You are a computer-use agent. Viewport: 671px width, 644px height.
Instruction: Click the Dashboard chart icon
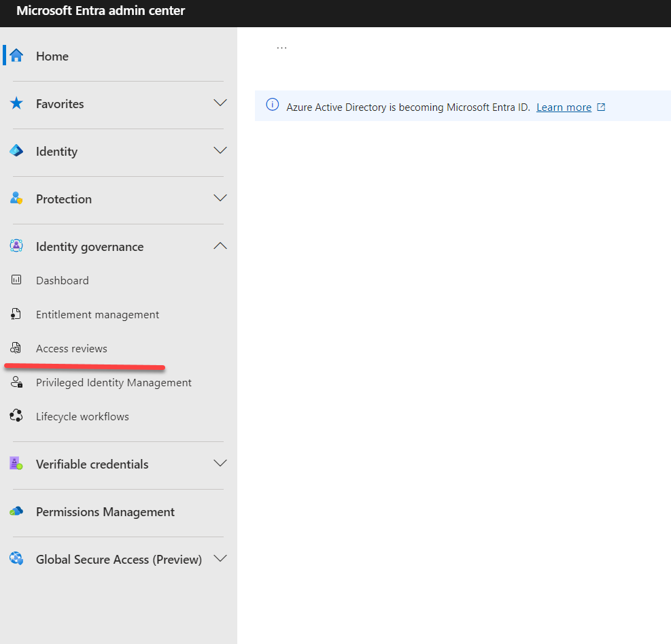[x=15, y=279]
